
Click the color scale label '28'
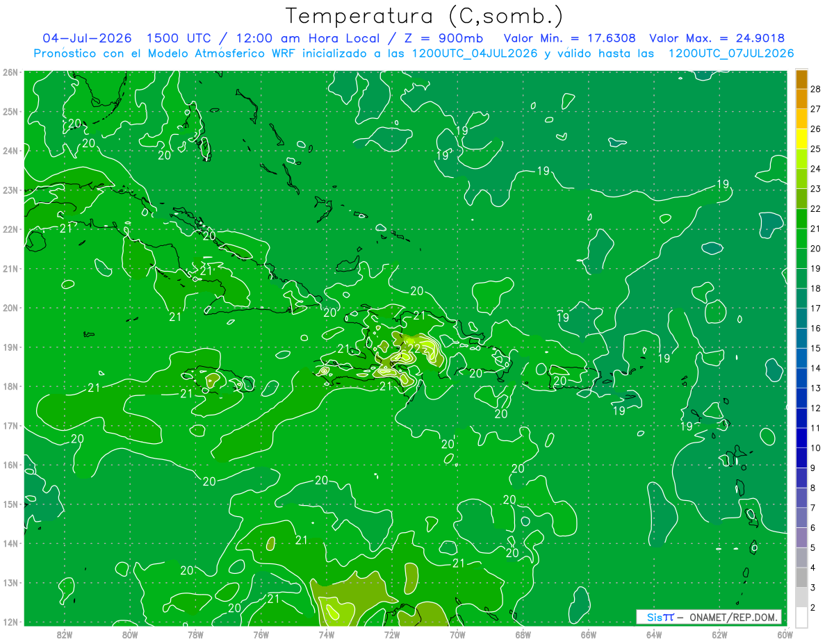(x=817, y=89)
